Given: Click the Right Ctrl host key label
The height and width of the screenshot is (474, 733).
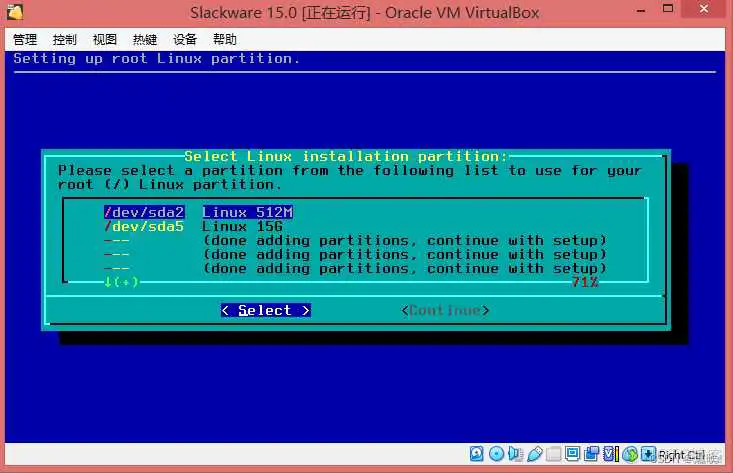Looking at the screenshot, I should point(682,454).
